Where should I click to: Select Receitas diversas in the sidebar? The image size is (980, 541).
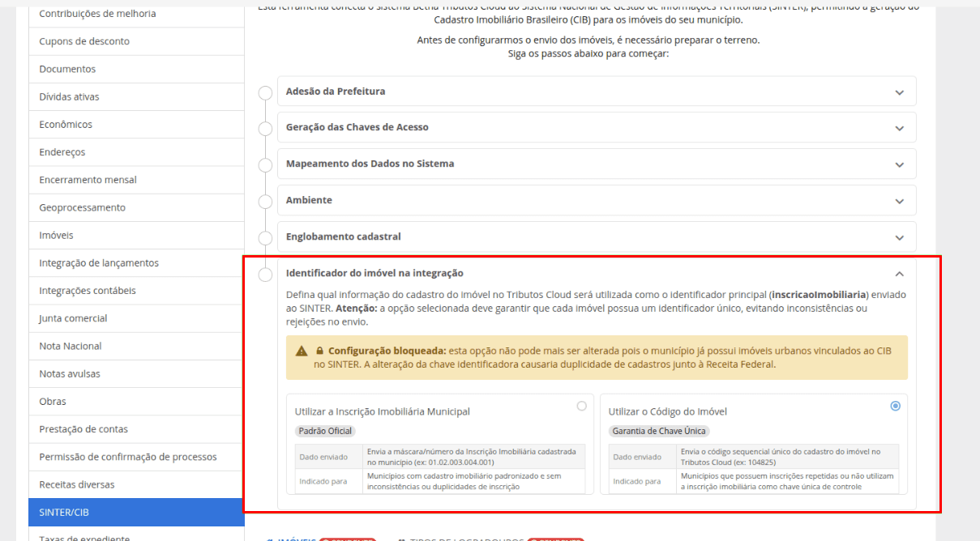(136, 484)
